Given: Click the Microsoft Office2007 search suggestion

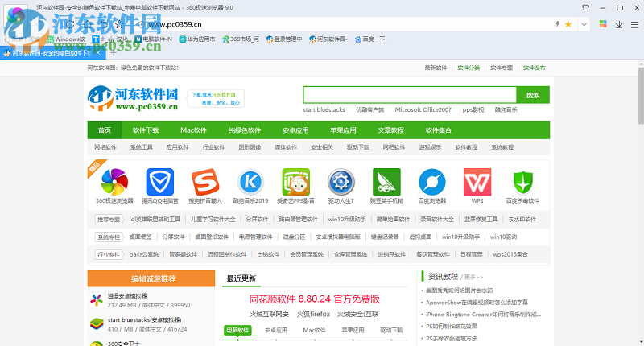Looking at the screenshot, I should click(x=423, y=109).
